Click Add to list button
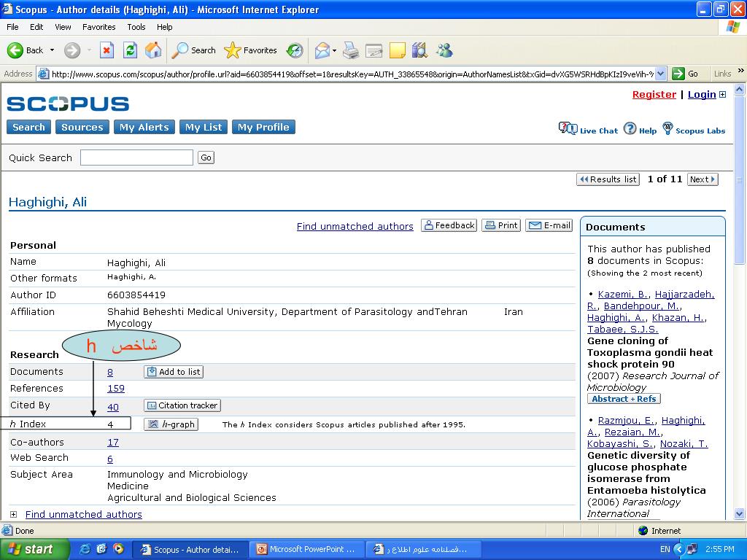Image resolution: width=747 pixels, height=560 pixels. (x=174, y=372)
